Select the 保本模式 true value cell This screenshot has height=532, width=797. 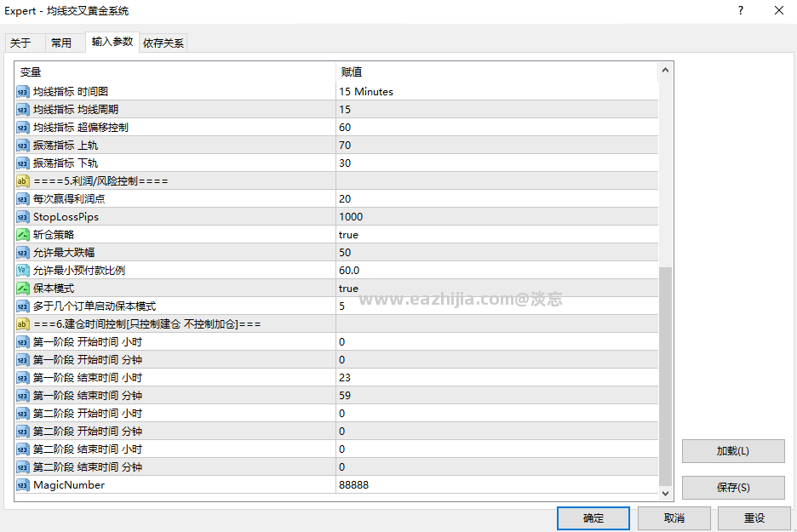(x=496, y=288)
